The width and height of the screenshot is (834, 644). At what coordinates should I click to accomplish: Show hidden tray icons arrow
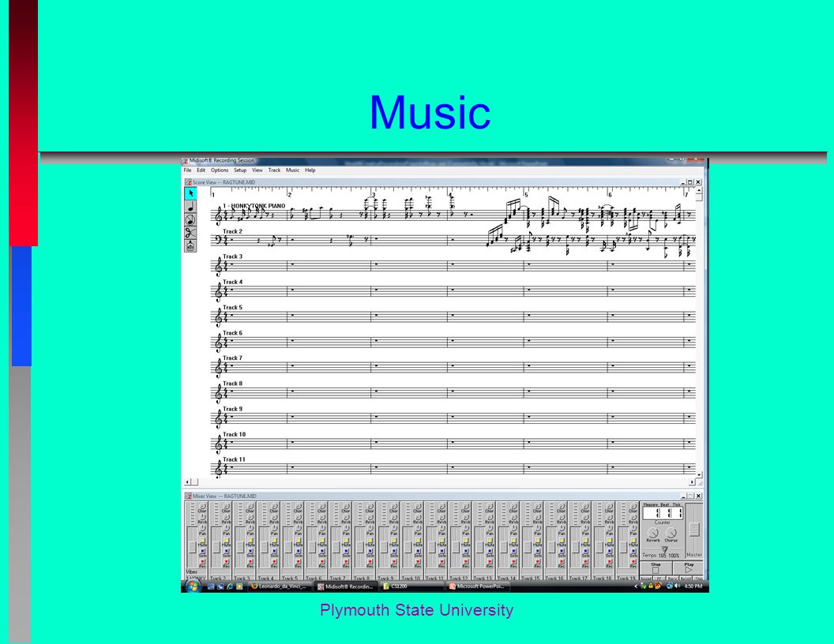click(x=636, y=586)
